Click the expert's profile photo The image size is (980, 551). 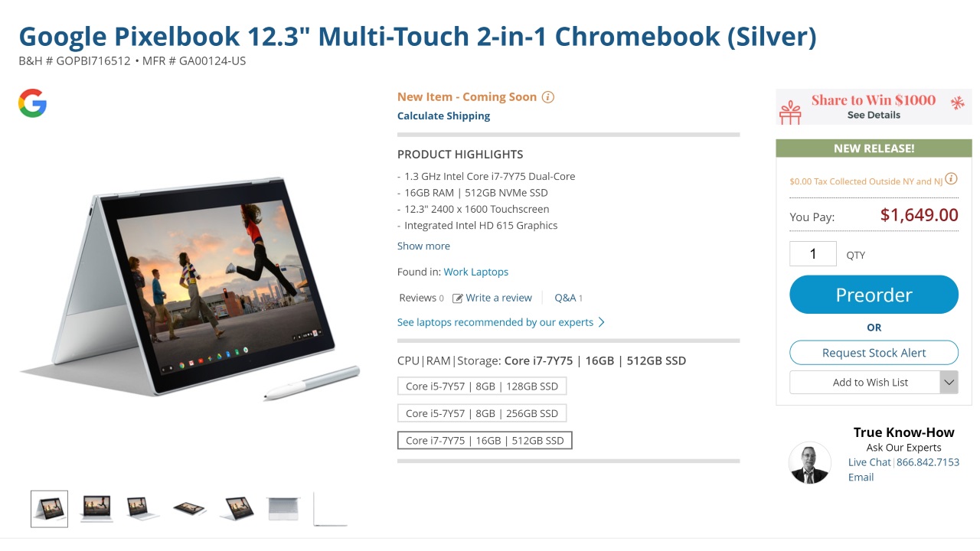[x=810, y=462]
